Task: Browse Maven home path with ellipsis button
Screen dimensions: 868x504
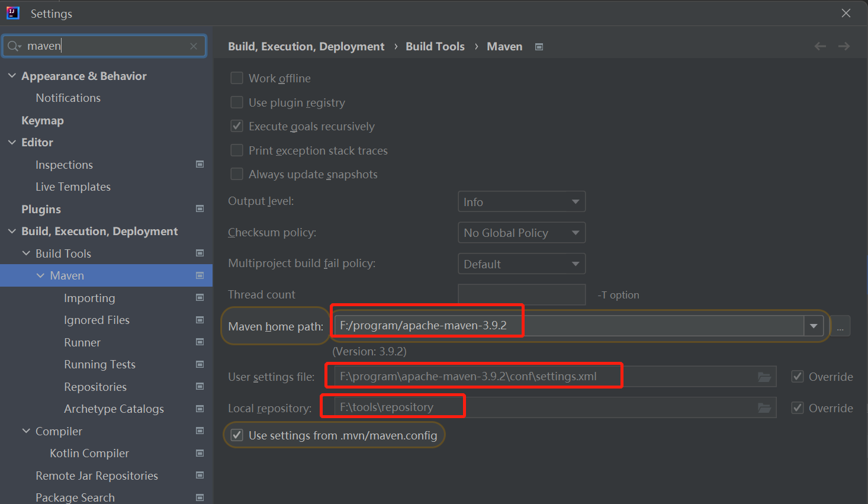Action: coord(840,326)
